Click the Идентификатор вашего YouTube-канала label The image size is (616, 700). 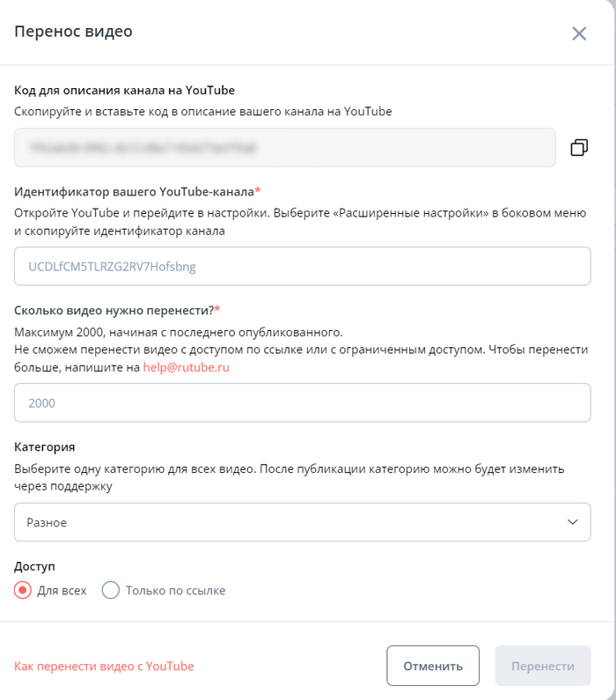(x=135, y=191)
